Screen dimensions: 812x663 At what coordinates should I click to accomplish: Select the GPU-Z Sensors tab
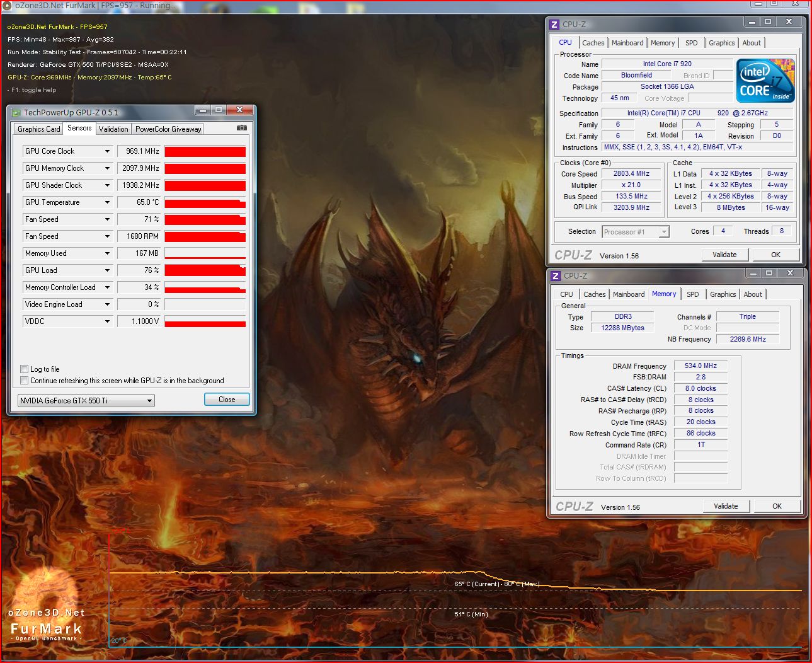coord(79,128)
